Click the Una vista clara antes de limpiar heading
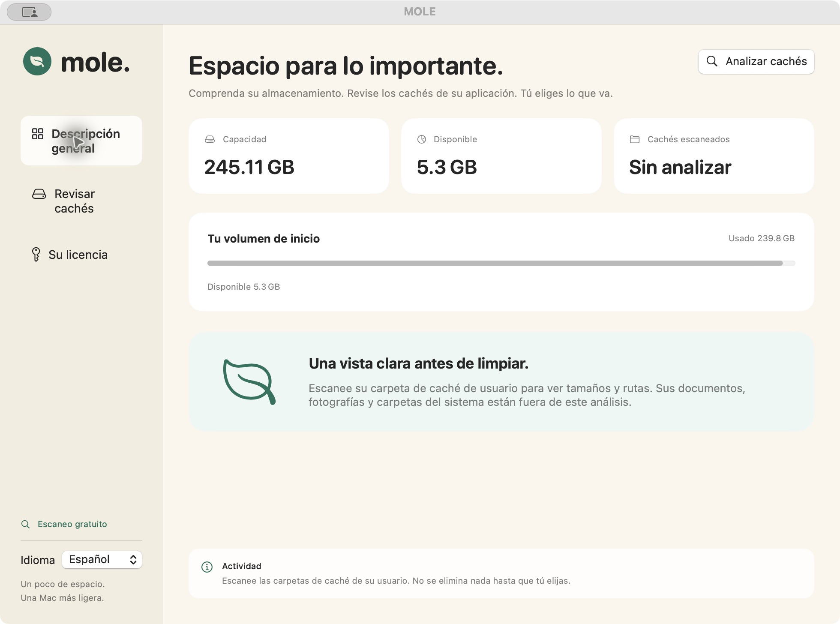This screenshot has width=840, height=624. pos(419,363)
